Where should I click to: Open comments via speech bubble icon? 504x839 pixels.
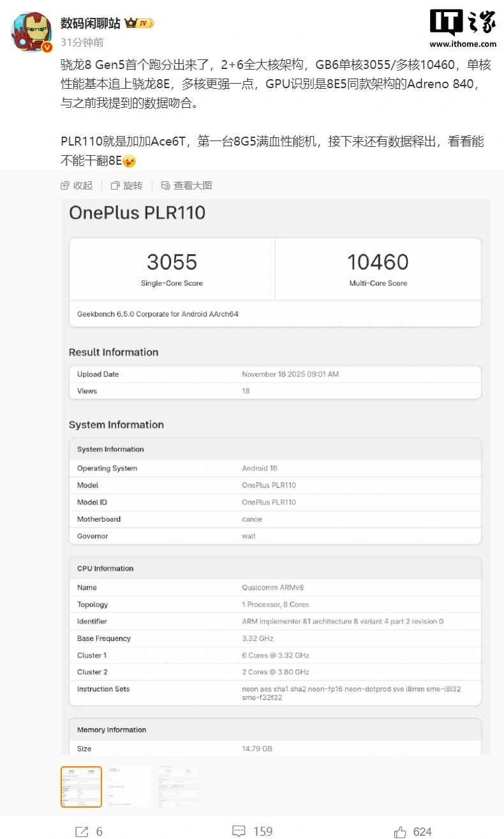(239, 831)
